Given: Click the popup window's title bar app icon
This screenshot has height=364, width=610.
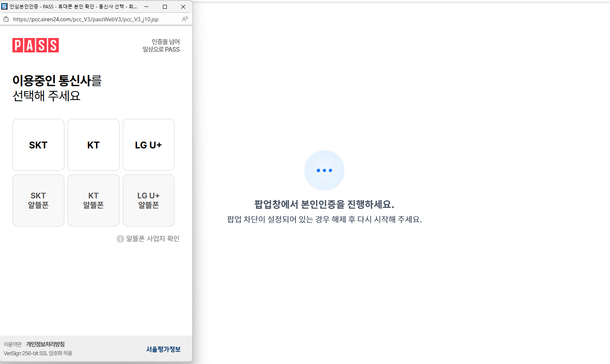Looking at the screenshot, I should pos(4,6).
